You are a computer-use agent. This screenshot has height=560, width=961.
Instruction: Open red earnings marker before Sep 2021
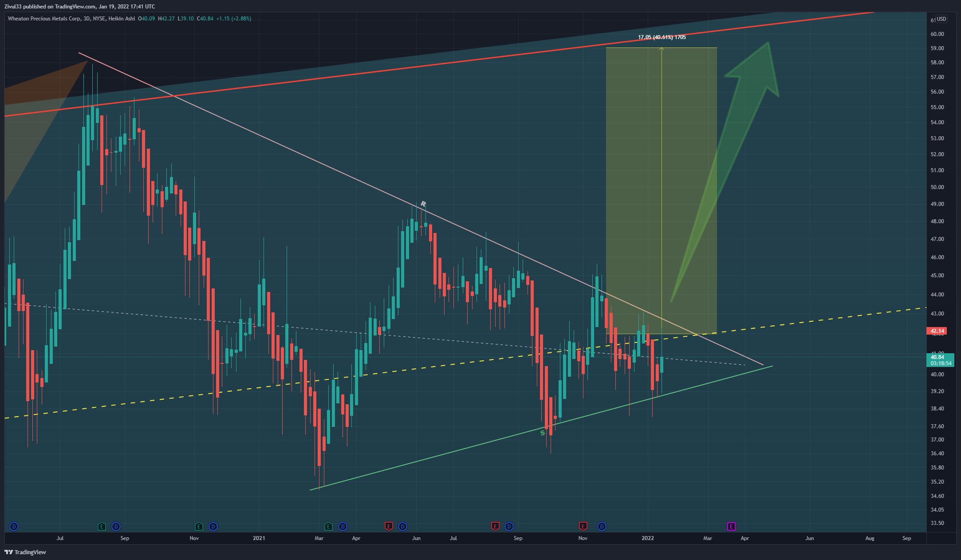pos(495,527)
